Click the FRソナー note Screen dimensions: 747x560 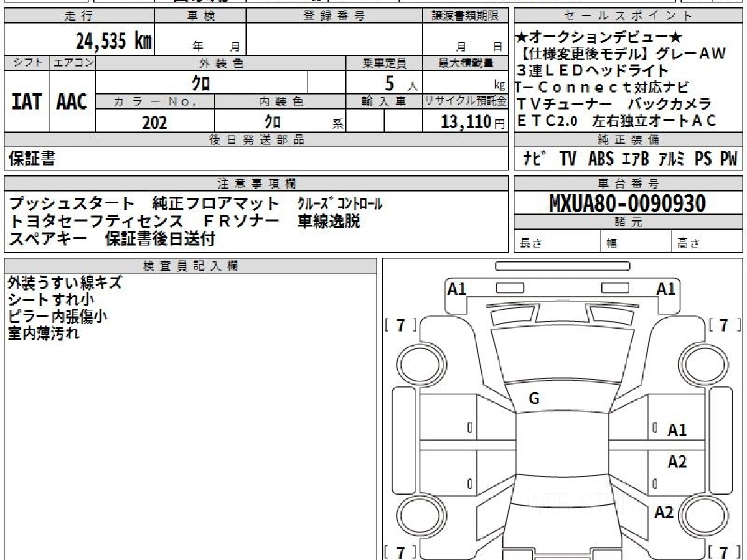click(240, 221)
